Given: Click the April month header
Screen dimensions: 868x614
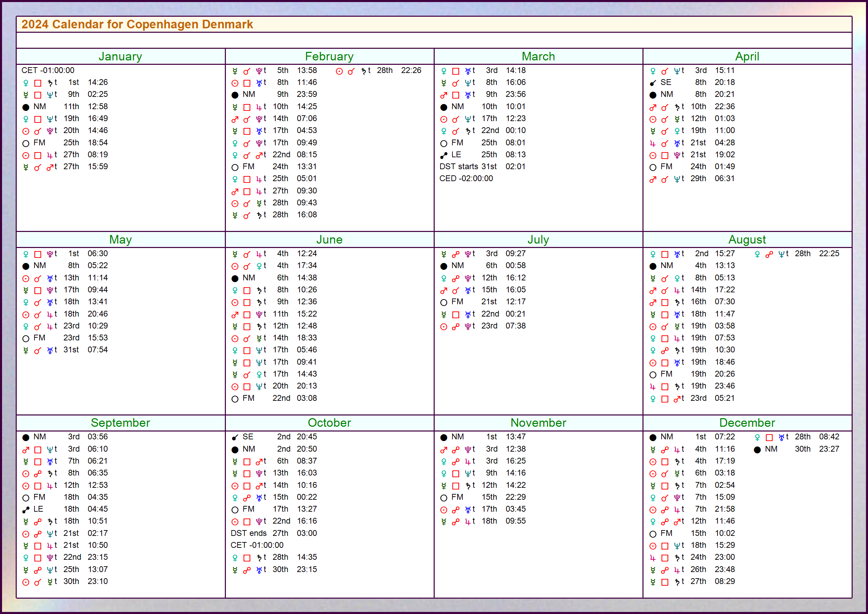Looking at the screenshot, I should (747, 56).
